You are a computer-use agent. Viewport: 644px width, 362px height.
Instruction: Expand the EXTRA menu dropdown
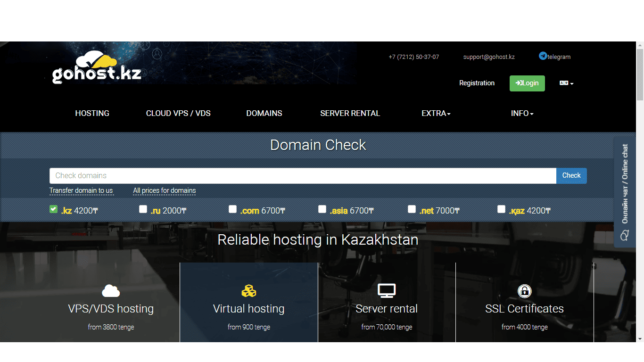[x=436, y=113]
